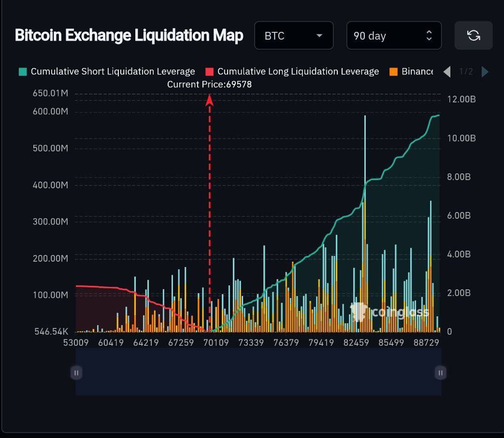Screen dimensions: 504x438
Task: Click the 1/2 legend page indicator
Action: point(466,72)
